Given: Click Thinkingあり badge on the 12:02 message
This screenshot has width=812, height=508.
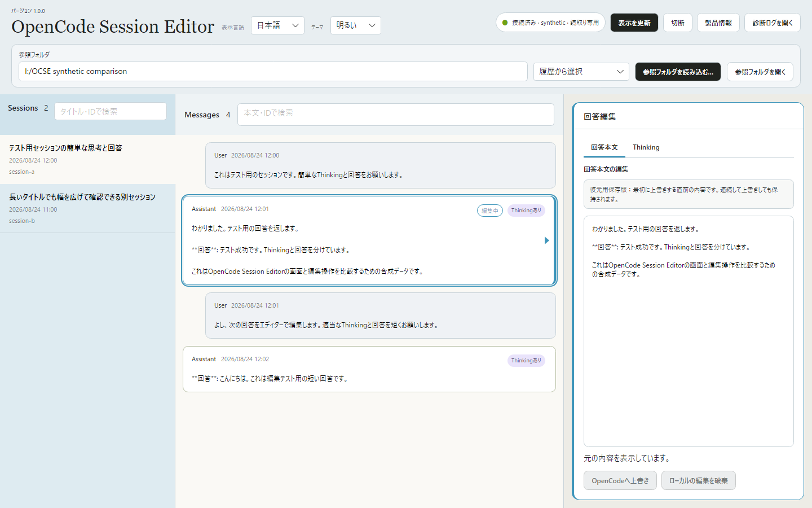Looking at the screenshot, I should [526, 361].
